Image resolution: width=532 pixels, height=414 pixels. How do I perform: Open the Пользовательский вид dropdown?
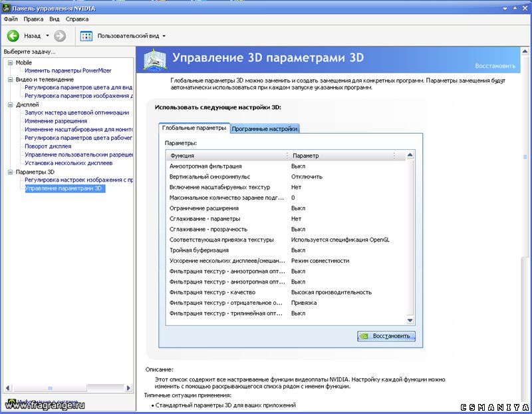pos(164,36)
